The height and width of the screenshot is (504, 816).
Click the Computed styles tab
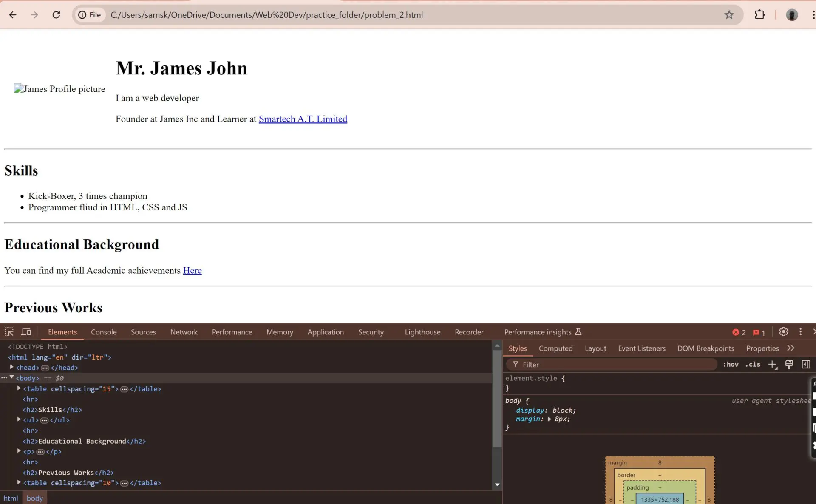coord(555,348)
